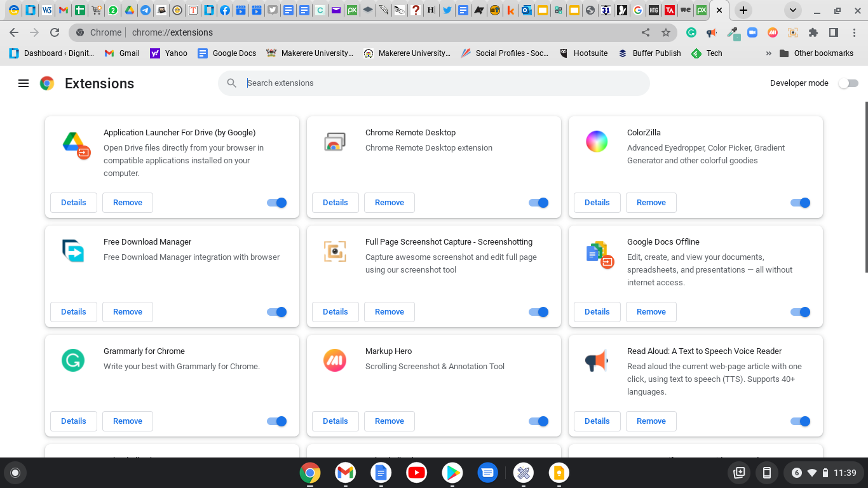
Task: Open the Yahoo bookmark
Action: [x=168, y=53]
